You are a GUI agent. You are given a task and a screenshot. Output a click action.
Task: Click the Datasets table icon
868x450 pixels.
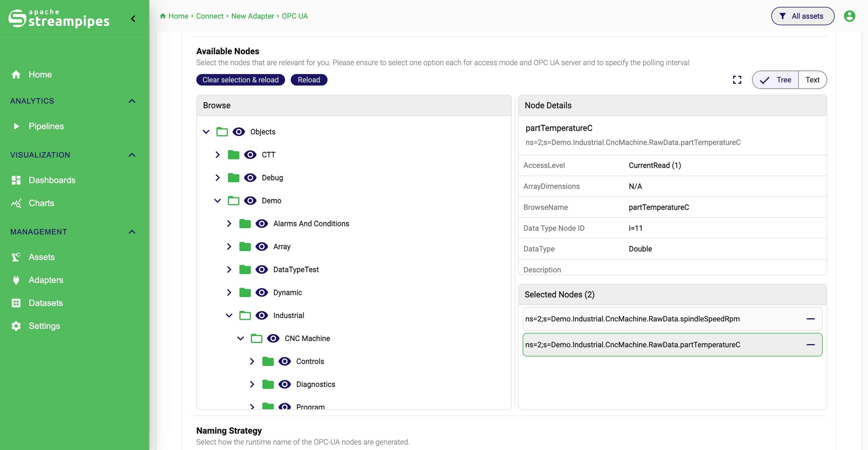coord(16,303)
